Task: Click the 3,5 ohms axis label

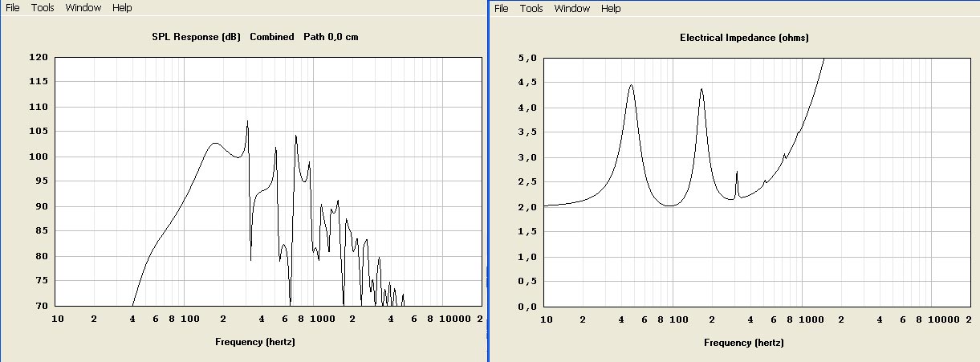Action: click(x=527, y=132)
